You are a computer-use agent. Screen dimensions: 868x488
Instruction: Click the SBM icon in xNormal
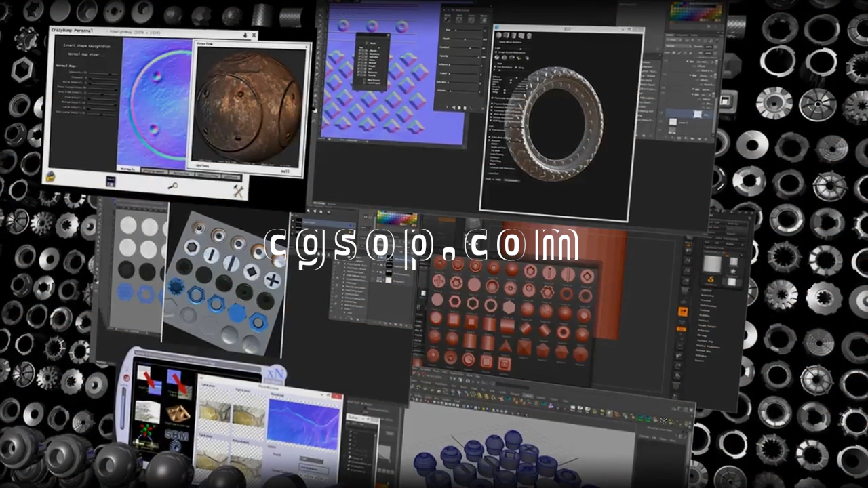pos(178,441)
